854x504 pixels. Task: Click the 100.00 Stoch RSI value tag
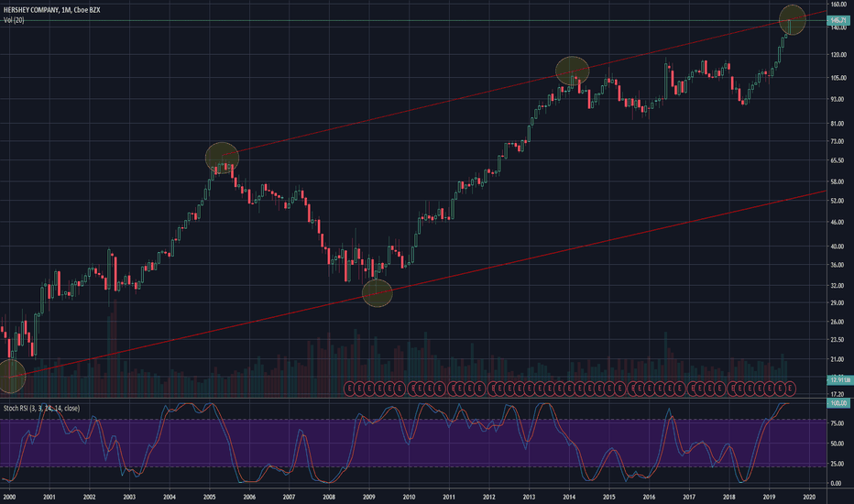coord(838,403)
